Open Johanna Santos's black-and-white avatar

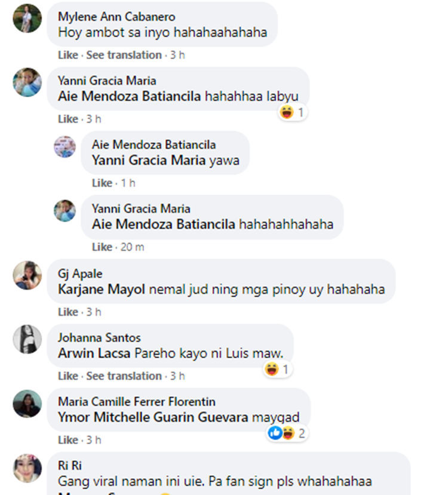click(x=27, y=339)
